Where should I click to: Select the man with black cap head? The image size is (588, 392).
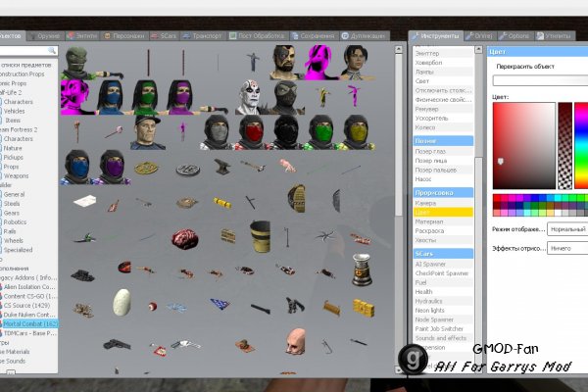(x=147, y=132)
